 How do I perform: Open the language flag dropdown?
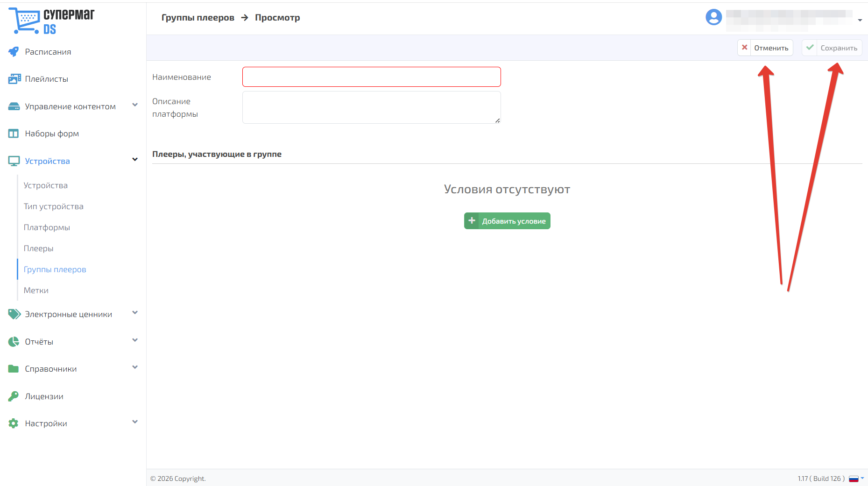[856, 479]
